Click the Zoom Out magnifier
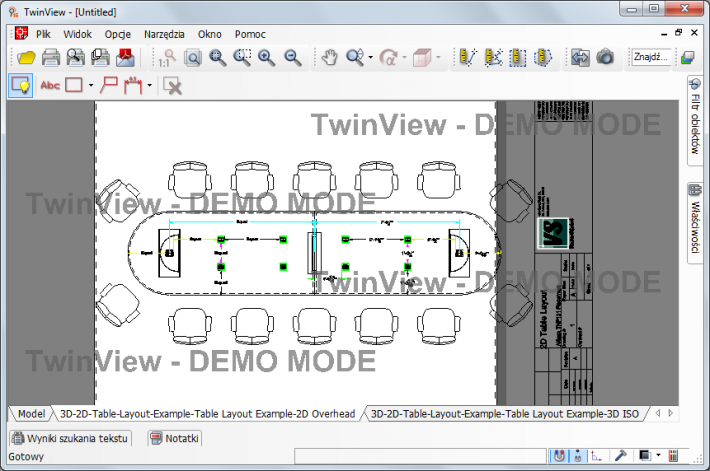Image resolution: width=710 pixels, height=471 pixels. [293, 58]
